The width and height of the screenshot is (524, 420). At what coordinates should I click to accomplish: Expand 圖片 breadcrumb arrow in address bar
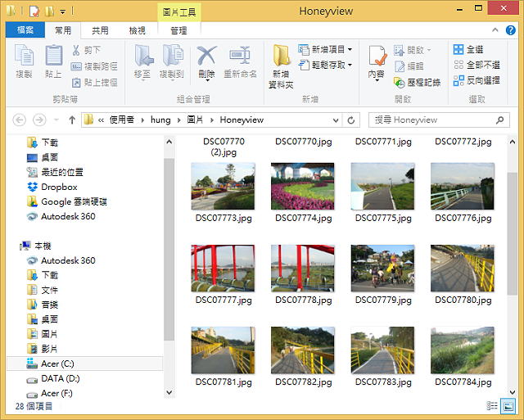pos(211,120)
